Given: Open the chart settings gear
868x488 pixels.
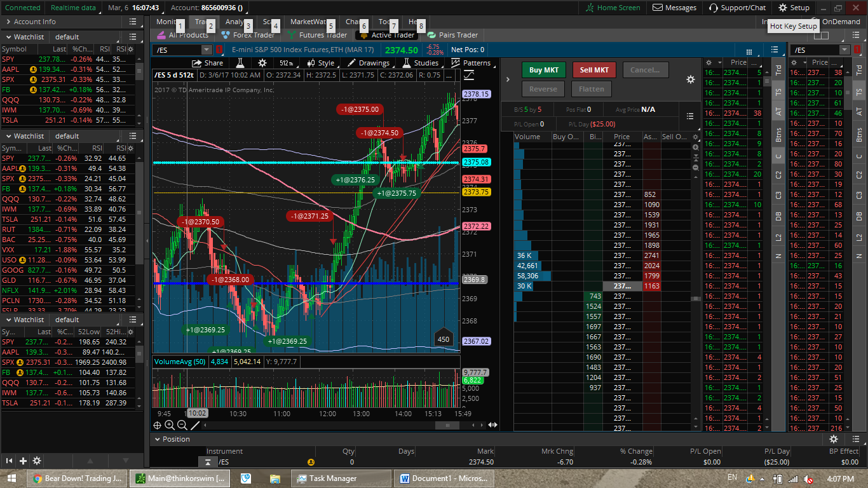Looking at the screenshot, I should (262, 63).
